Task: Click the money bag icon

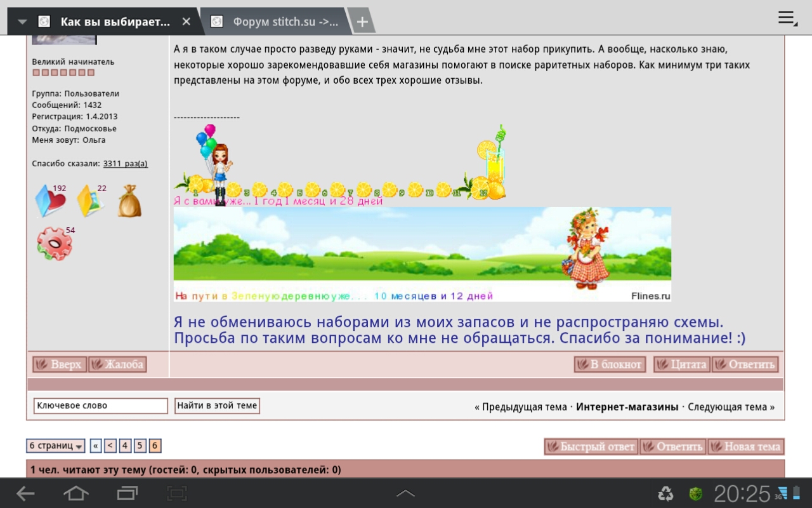Action: (x=129, y=201)
